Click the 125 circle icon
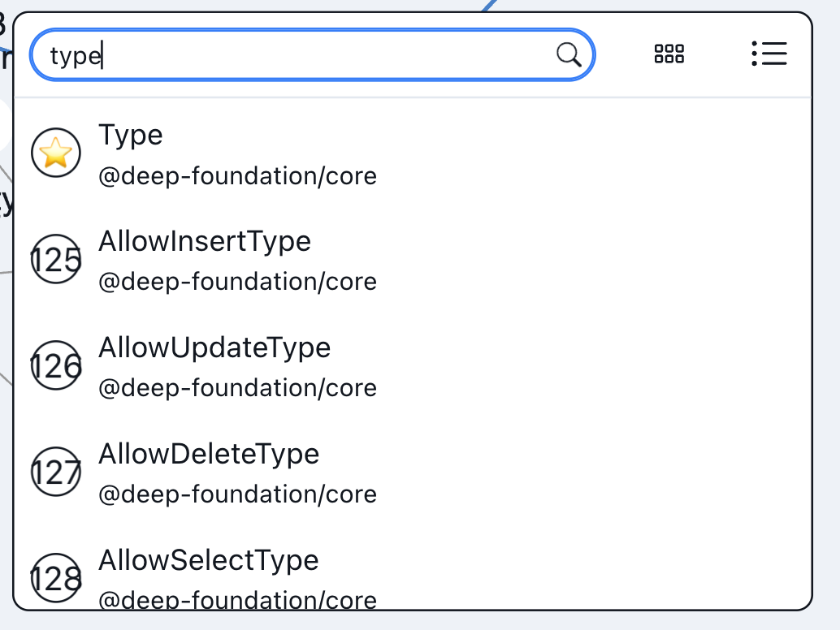The height and width of the screenshot is (630, 840). tap(56, 259)
